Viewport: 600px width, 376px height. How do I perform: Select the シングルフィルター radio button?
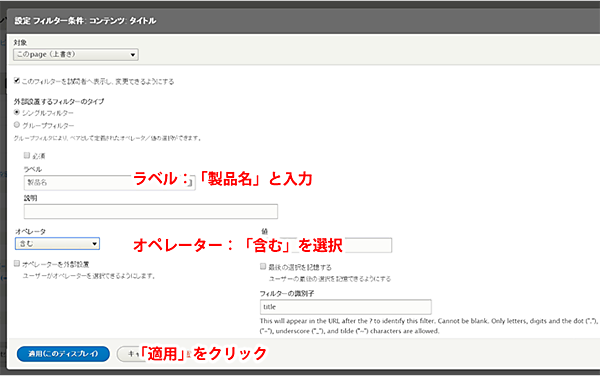coord(17,112)
